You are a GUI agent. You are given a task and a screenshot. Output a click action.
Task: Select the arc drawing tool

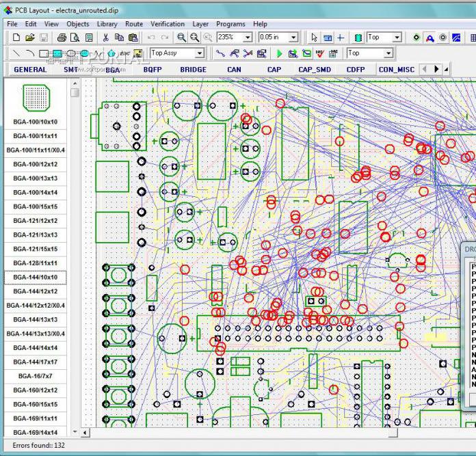pyautogui.click(x=30, y=54)
